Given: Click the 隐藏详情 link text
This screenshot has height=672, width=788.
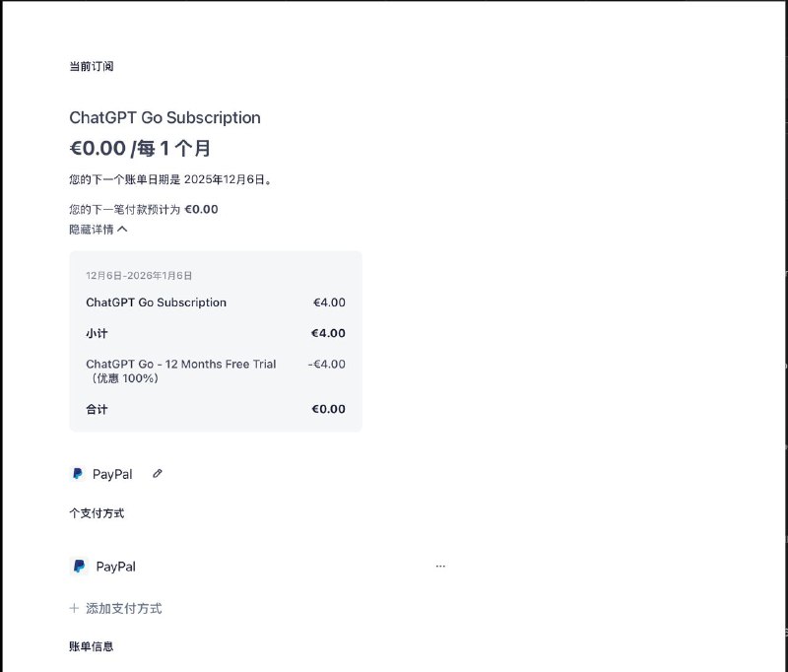Looking at the screenshot, I should point(94,229).
